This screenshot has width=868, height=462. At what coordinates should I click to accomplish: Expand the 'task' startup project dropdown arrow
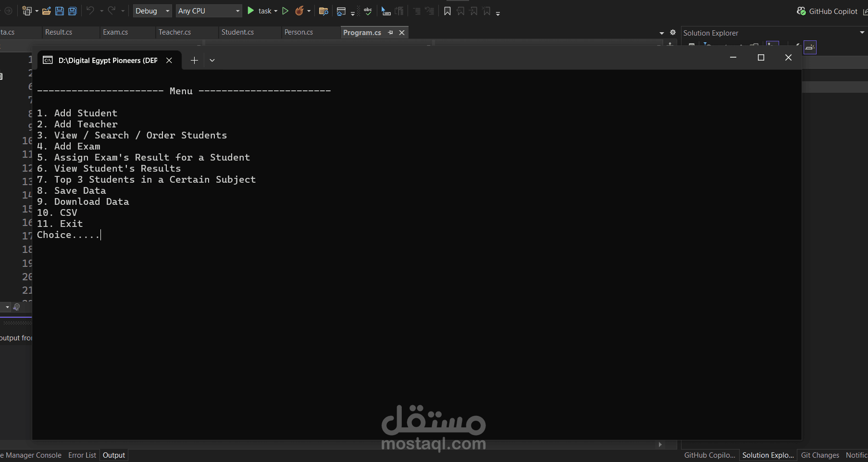pos(276,11)
